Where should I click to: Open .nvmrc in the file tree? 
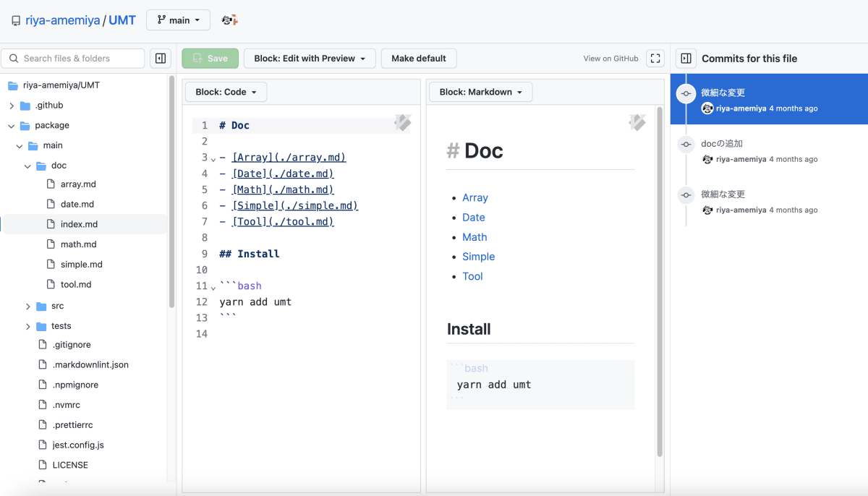pyautogui.click(x=68, y=405)
